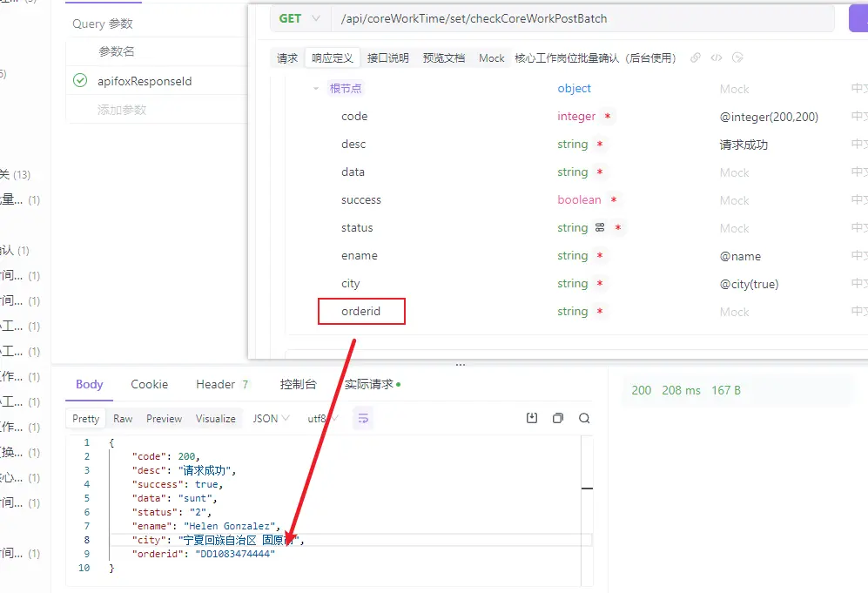Image resolution: width=868 pixels, height=593 pixels.
Task: Click enum icon on status field
Action: (x=600, y=227)
